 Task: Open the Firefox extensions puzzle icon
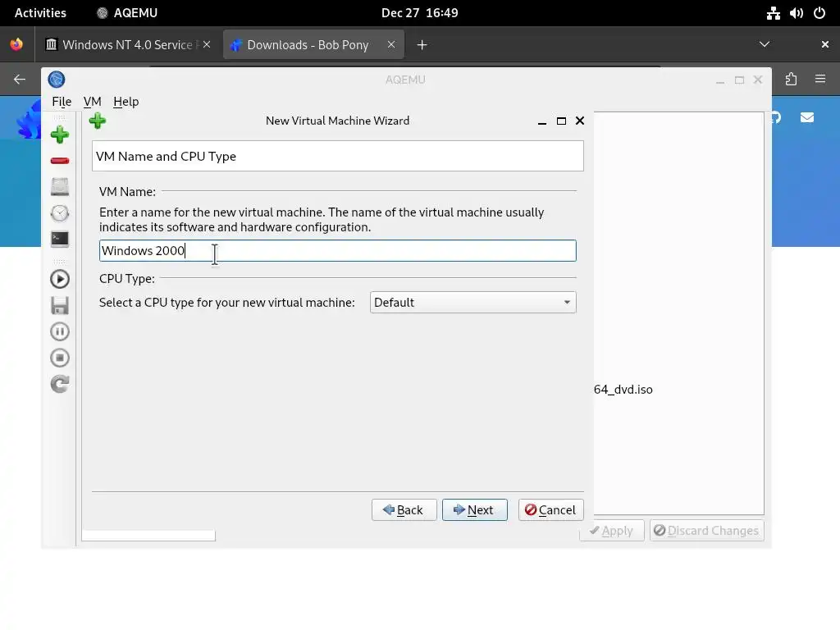[792, 80]
